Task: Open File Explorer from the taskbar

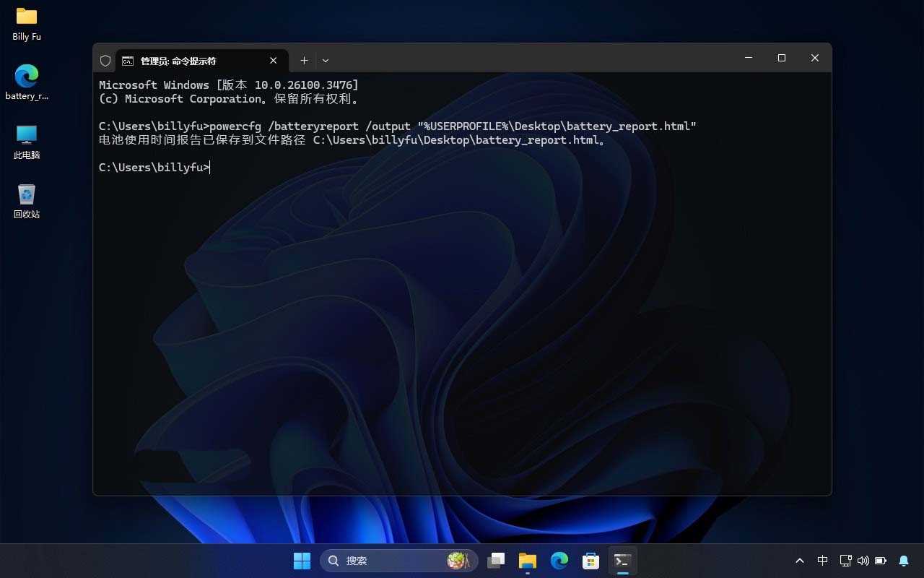Action: [527, 560]
